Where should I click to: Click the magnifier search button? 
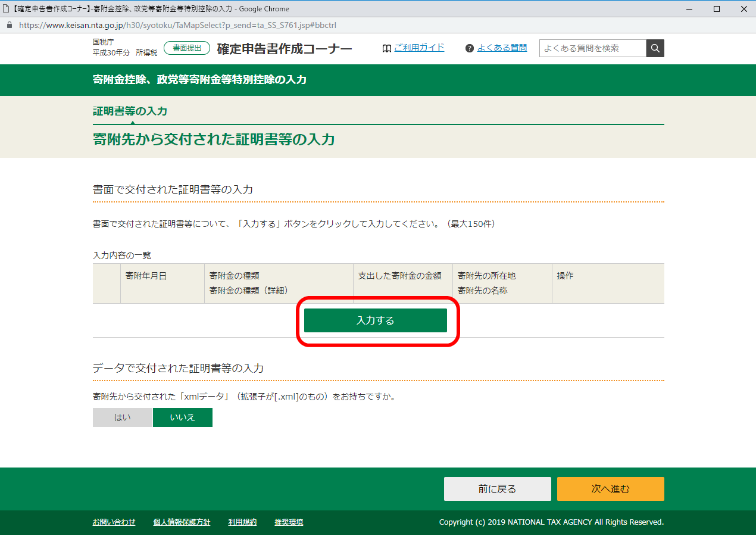655,48
